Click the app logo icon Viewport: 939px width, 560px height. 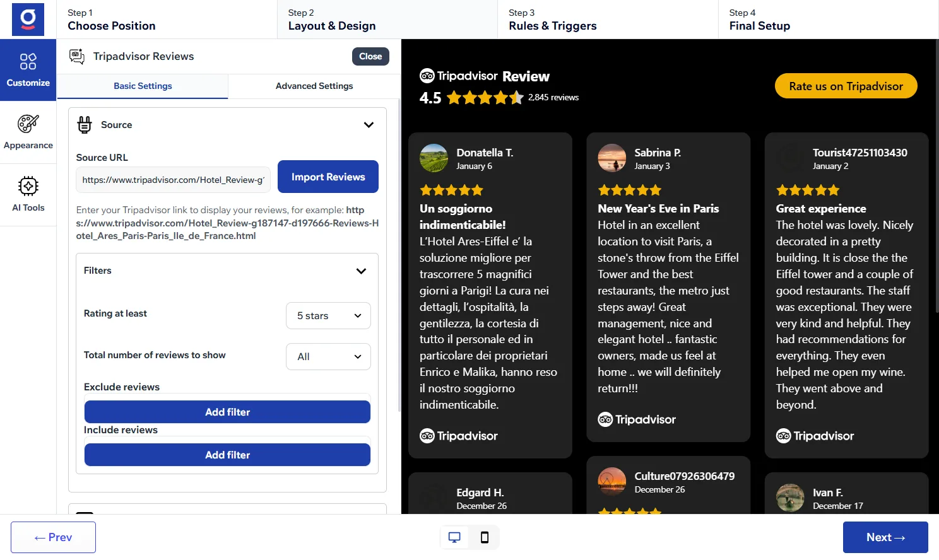[x=28, y=19]
